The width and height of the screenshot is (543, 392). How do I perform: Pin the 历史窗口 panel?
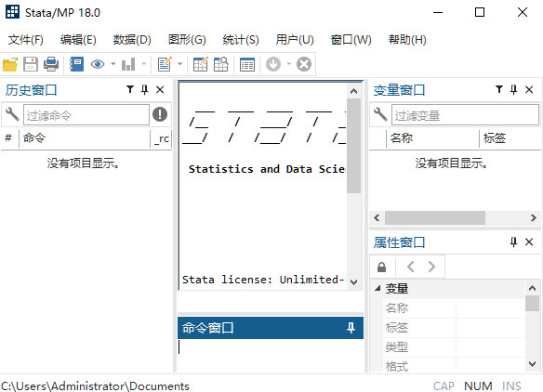(x=144, y=89)
